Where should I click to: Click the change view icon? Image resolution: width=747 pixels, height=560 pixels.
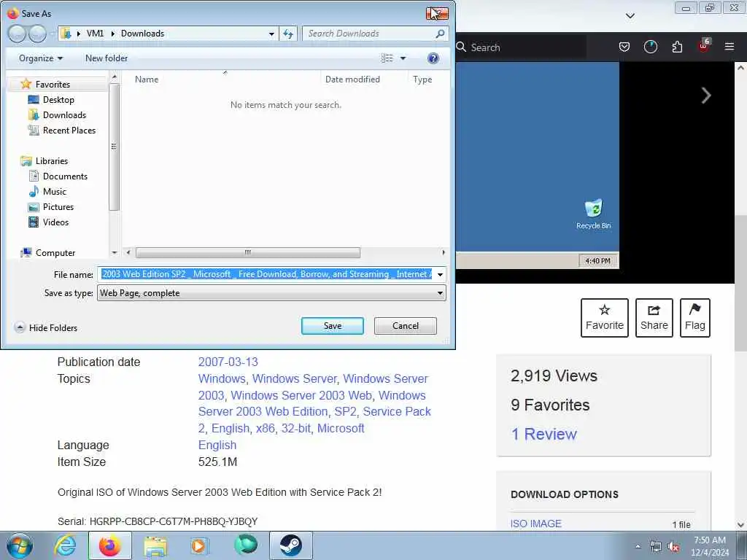point(387,58)
